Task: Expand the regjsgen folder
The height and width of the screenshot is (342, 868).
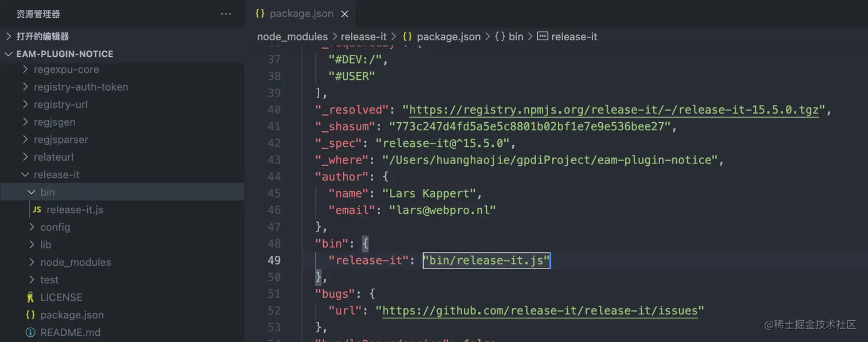Action: pos(25,122)
